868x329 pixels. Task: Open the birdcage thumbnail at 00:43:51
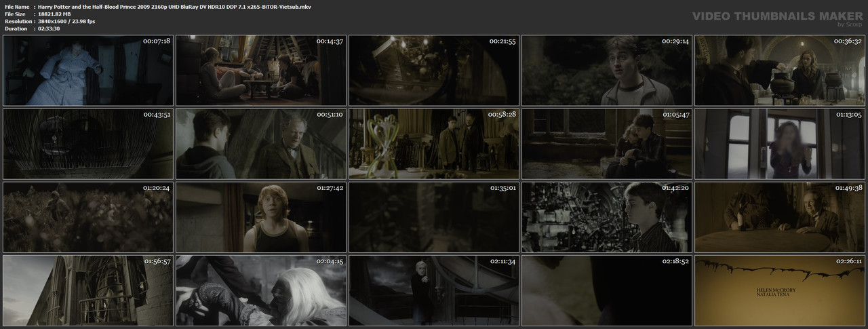[88, 144]
